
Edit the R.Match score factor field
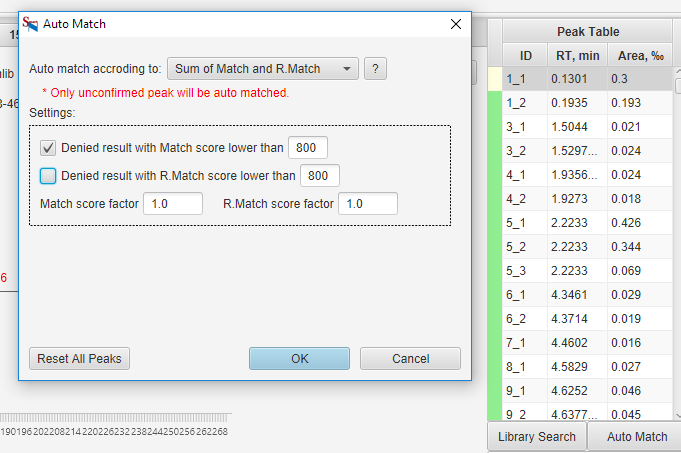point(368,204)
